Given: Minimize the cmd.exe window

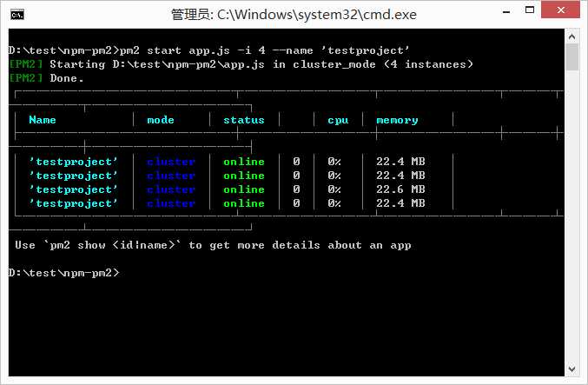Looking at the screenshot, I should coord(506,12).
